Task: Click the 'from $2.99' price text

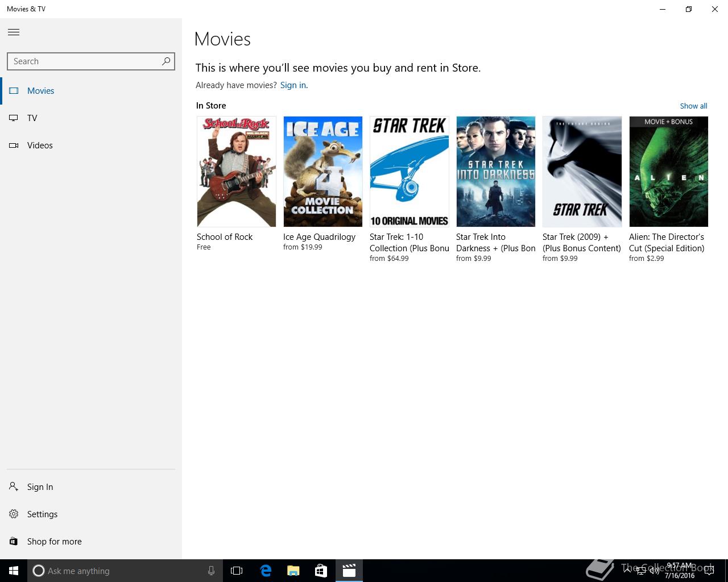Action: pyautogui.click(x=647, y=259)
